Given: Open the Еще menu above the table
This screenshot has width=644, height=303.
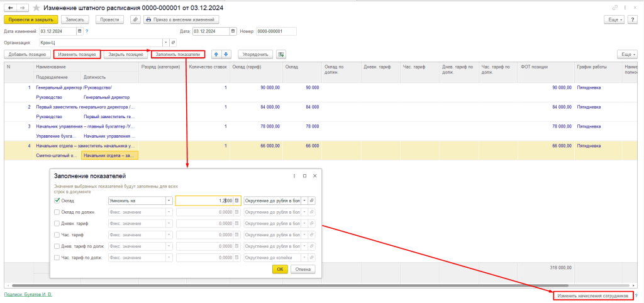Looking at the screenshot, I should [x=626, y=54].
